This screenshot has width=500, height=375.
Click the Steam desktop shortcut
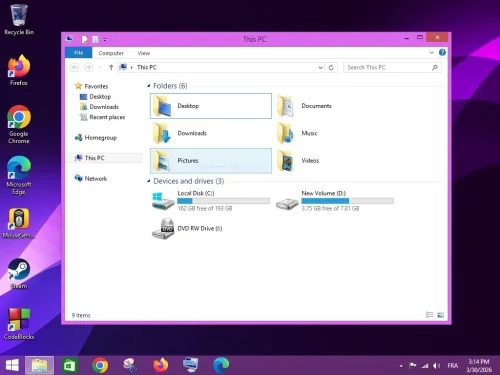[x=19, y=274]
